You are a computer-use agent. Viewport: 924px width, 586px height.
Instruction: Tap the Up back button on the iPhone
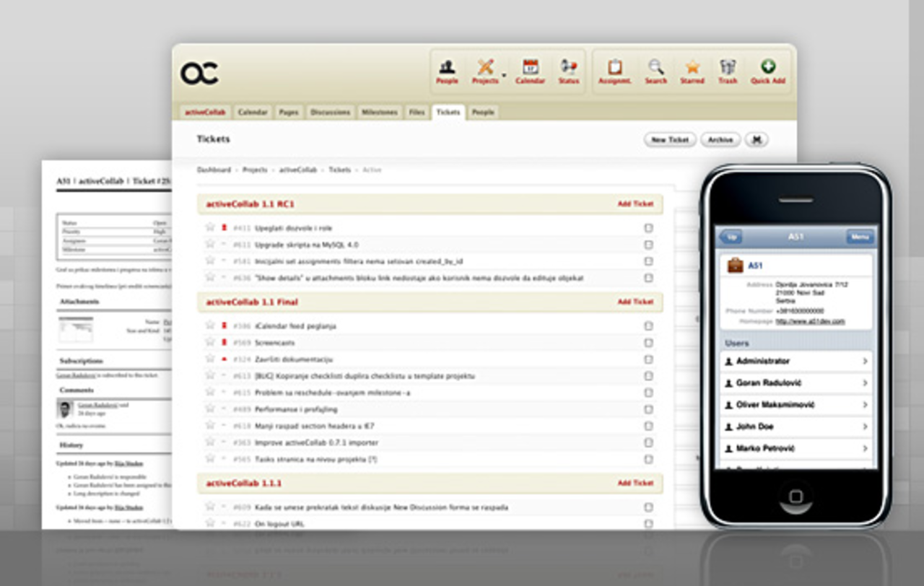[731, 237]
